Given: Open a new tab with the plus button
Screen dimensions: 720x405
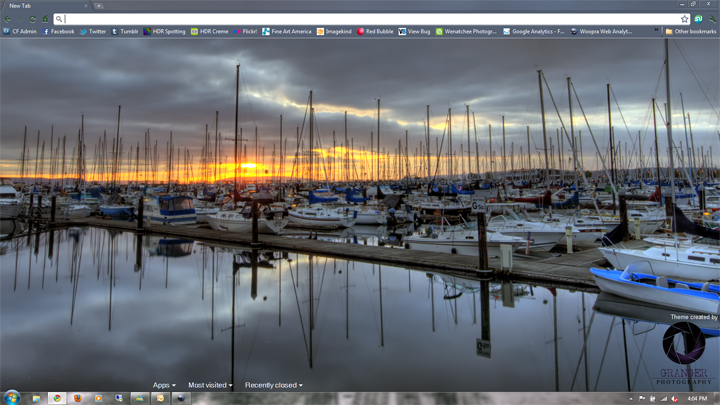Looking at the screenshot, I should click(99, 6).
